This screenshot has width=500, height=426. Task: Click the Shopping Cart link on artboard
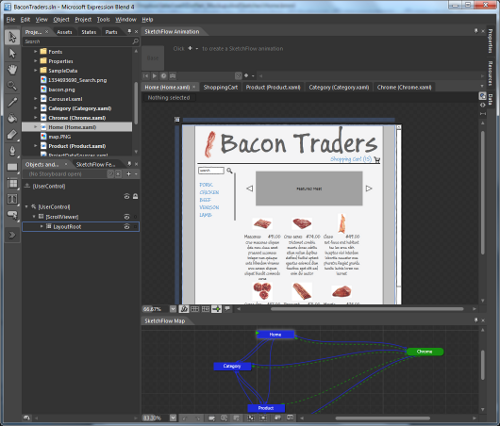[x=351, y=159]
